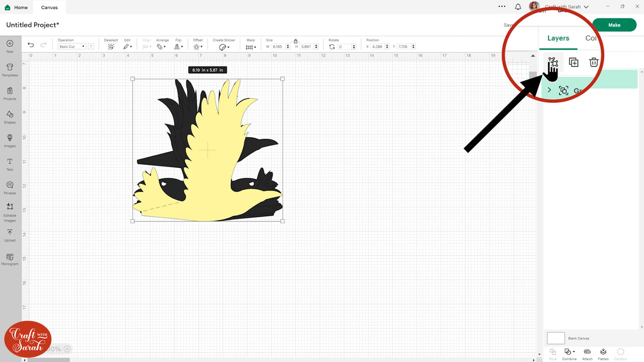Open the Edit dropdown
The image size is (644, 362).
coord(128,47)
